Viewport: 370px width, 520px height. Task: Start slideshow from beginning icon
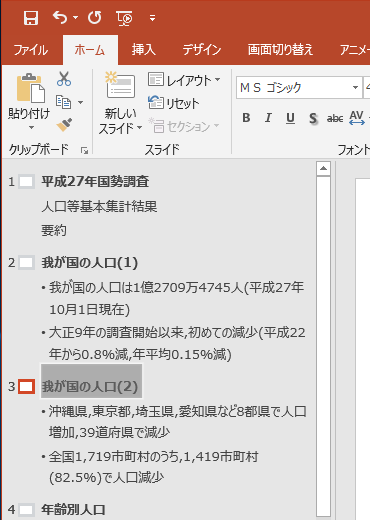[124, 18]
